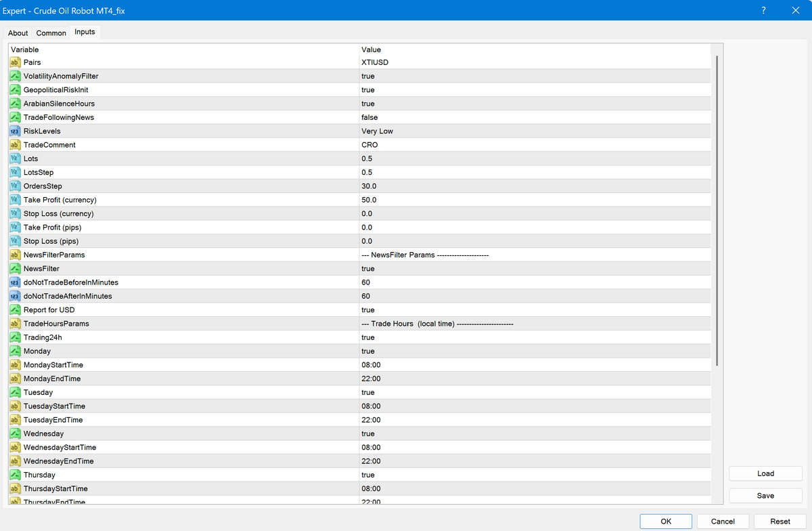
Task: Click the string icon beside Pairs
Action: click(x=15, y=62)
